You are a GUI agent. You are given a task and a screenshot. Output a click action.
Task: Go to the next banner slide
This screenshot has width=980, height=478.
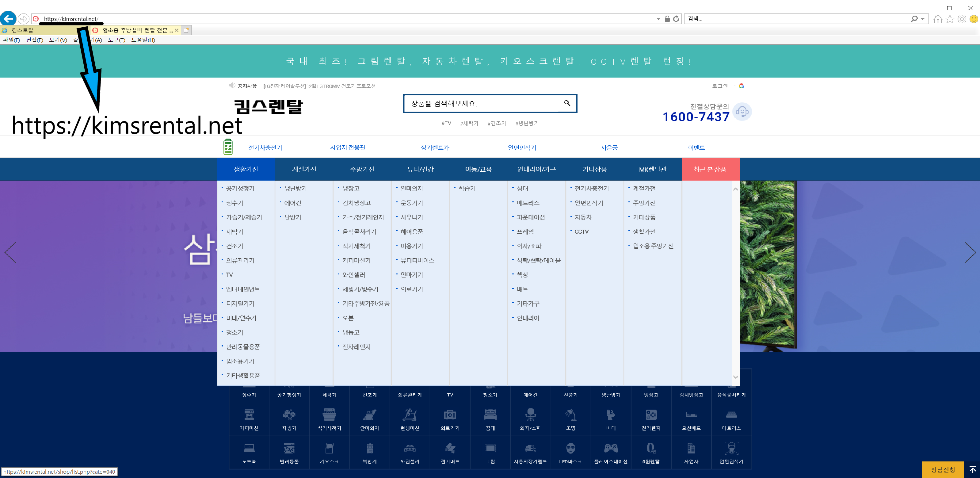click(x=970, y=252)
